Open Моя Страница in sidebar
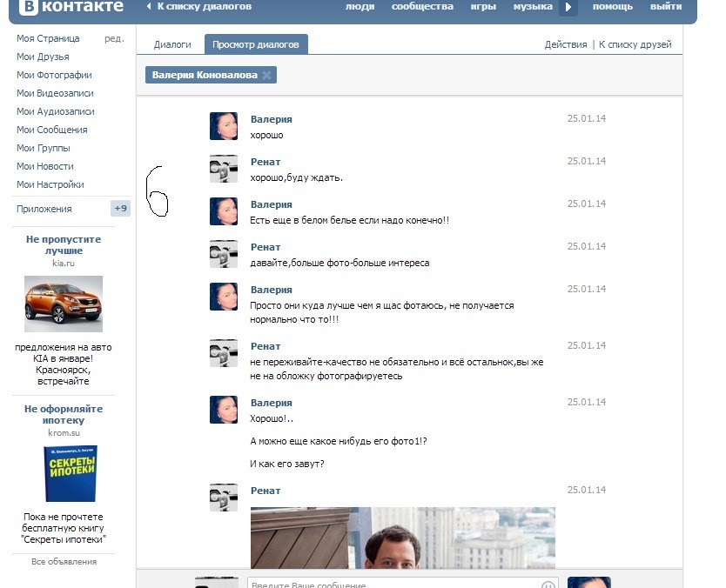The height and width of the screenshot is (588, 726). (x=48, y=38)
